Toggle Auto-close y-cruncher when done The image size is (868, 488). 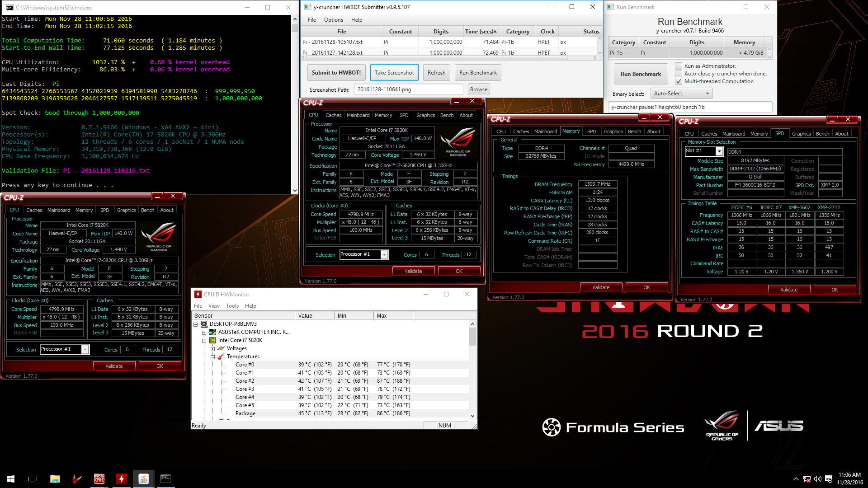(679, 74)
